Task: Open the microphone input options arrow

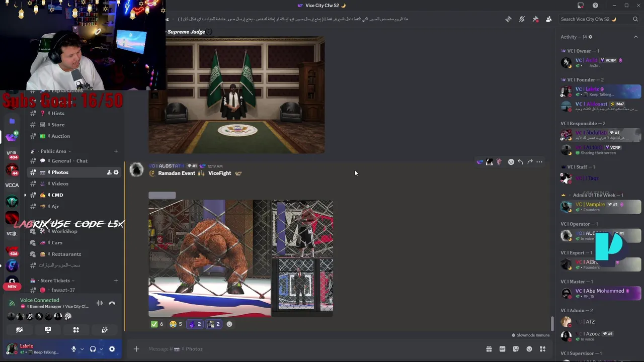Action: (82, 349)
